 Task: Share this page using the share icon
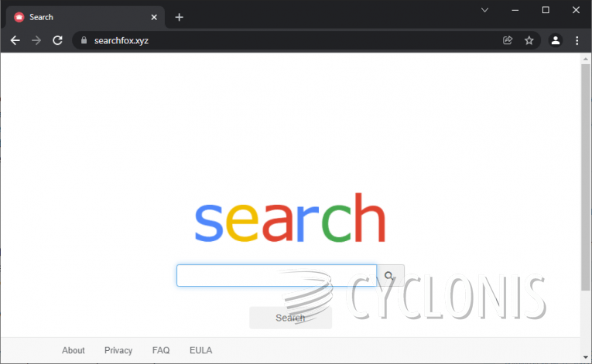pyautogui.click(x=508, y=40)
